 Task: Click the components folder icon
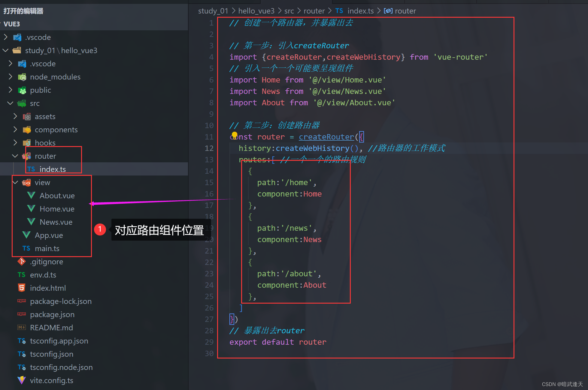[x=27, y=130]
